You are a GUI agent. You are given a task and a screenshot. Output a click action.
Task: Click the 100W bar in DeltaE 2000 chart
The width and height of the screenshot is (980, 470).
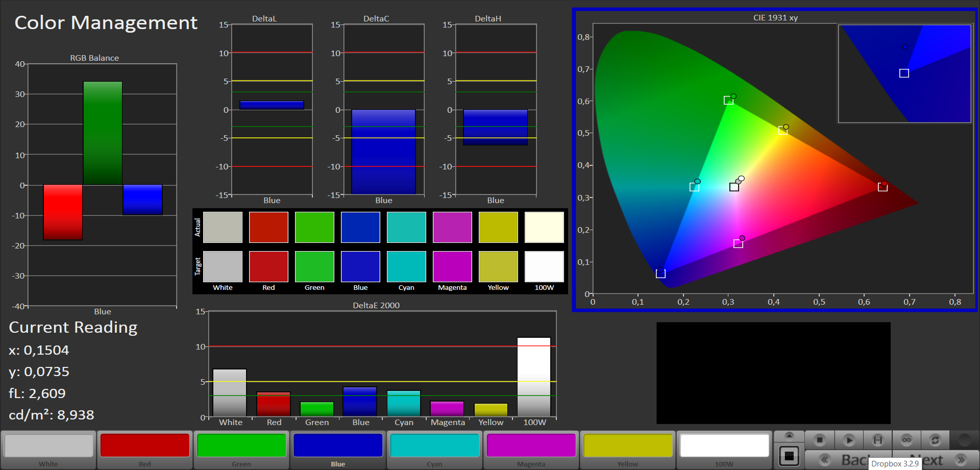pos(534,377)
